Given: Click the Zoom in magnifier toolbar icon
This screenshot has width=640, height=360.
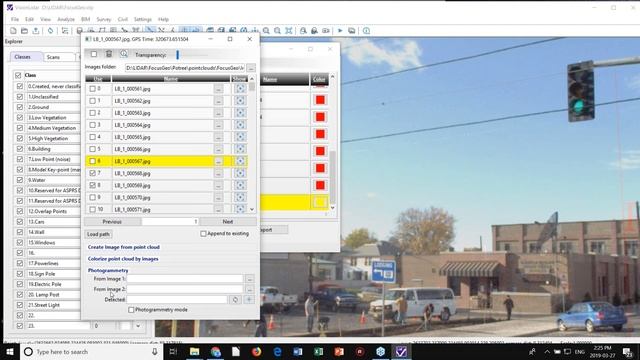Looking at the screenshot, I should click(x=266, y=31).
